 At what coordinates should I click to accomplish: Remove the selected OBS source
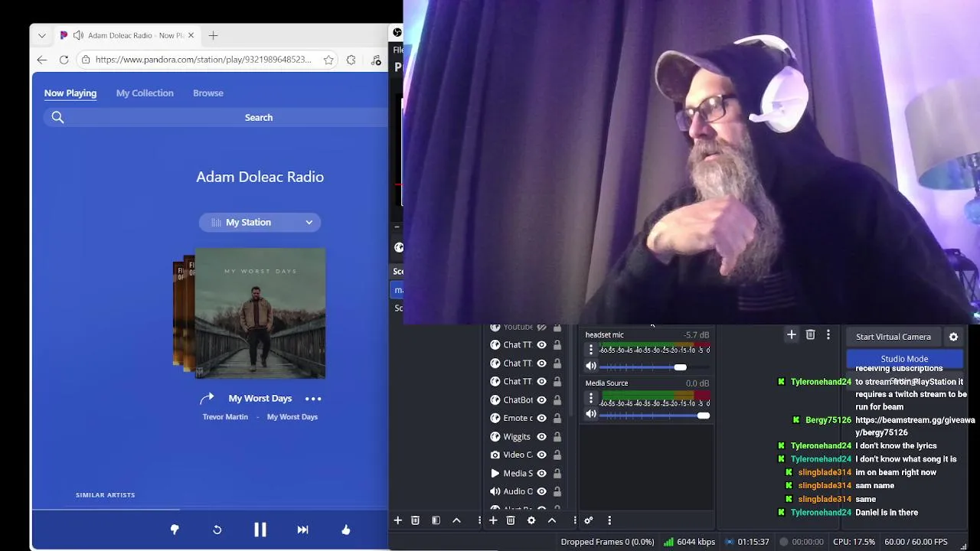pos(511,520)
